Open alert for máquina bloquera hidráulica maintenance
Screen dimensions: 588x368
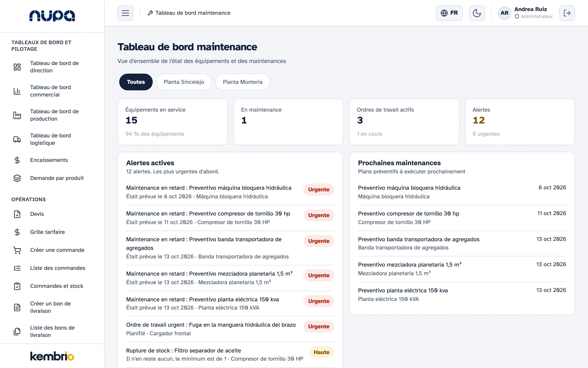point(230,192)
